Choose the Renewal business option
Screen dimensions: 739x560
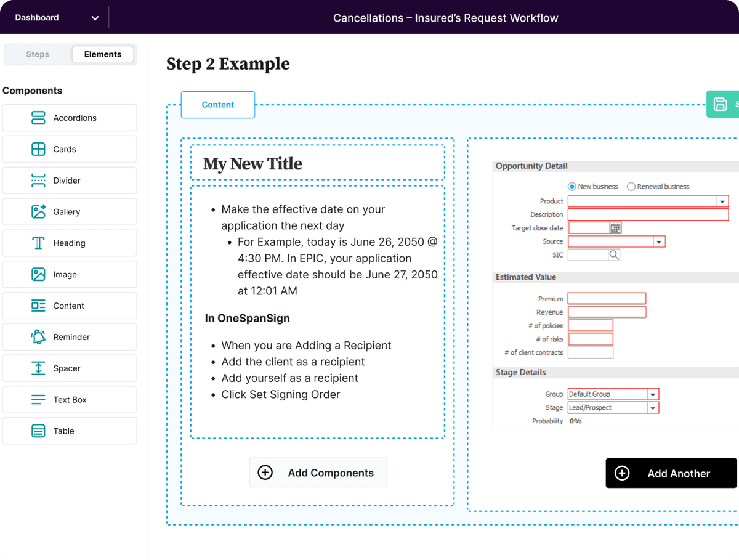[x=631, y=186]
